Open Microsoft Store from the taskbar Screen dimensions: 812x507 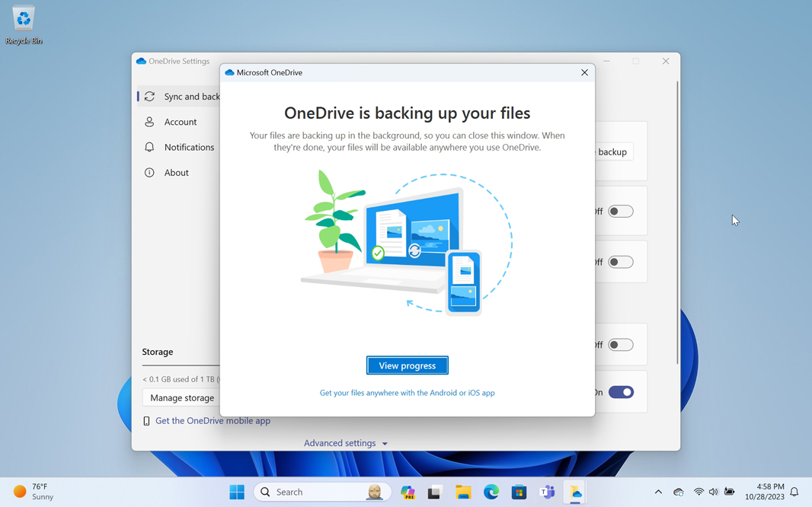[x=519, y=493]
